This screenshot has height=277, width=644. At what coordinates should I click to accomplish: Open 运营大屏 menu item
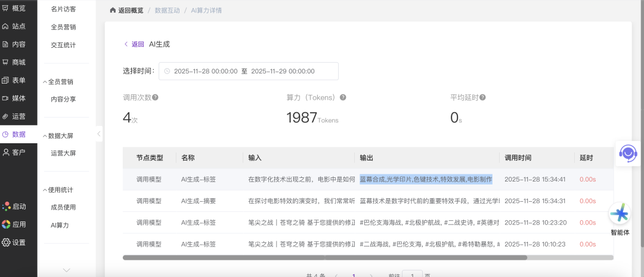pyautogui.click(x=63, y=153)
